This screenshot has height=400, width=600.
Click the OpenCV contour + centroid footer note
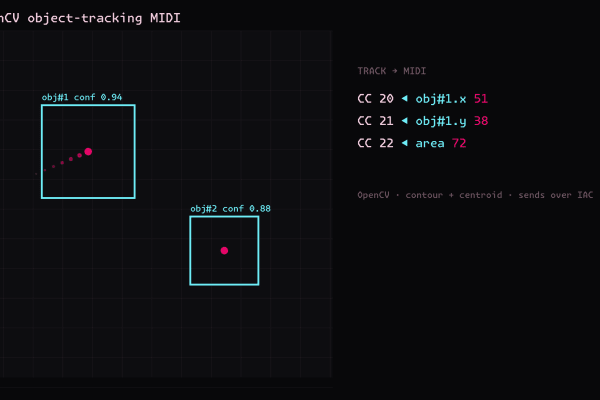(475, 195)
